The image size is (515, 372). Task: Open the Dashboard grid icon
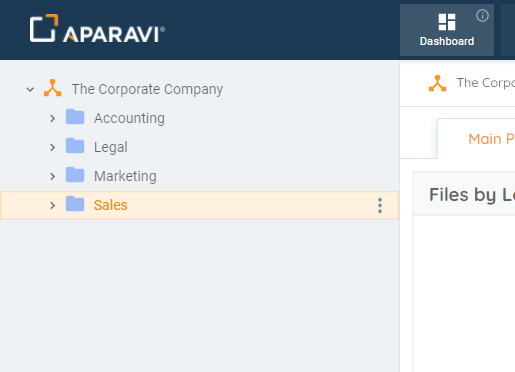pos(447,22)
